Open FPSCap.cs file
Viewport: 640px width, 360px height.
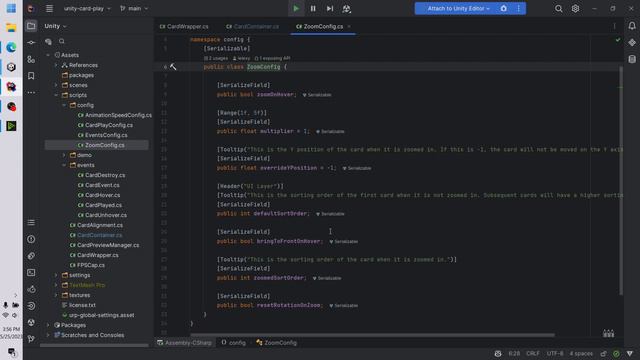click(x=87, y=265)
